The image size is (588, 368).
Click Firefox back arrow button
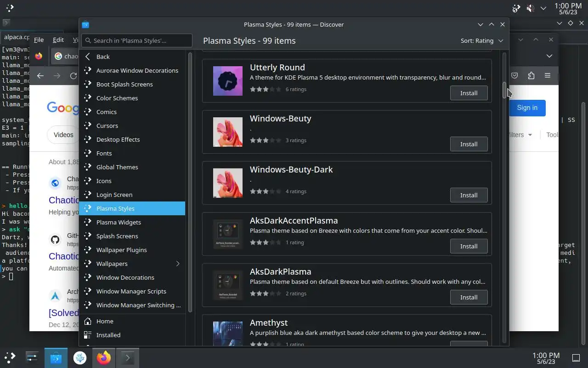click(40, 76)
